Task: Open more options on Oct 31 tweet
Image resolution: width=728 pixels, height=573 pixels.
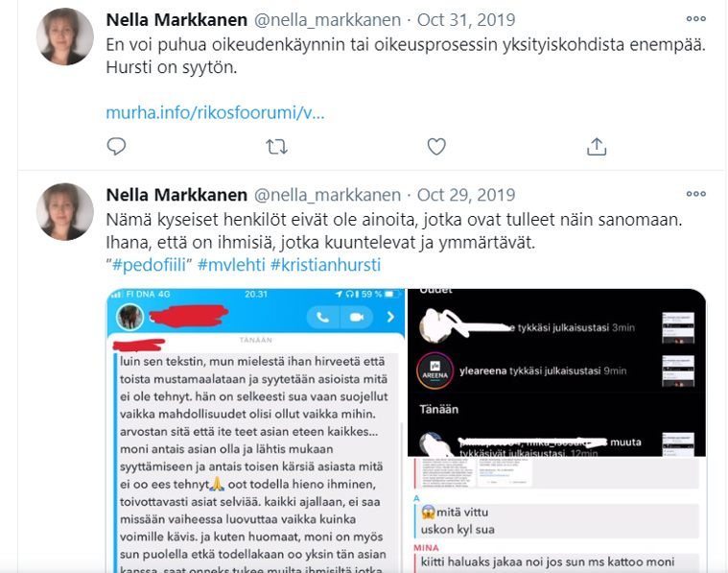Action: [696, 19]
